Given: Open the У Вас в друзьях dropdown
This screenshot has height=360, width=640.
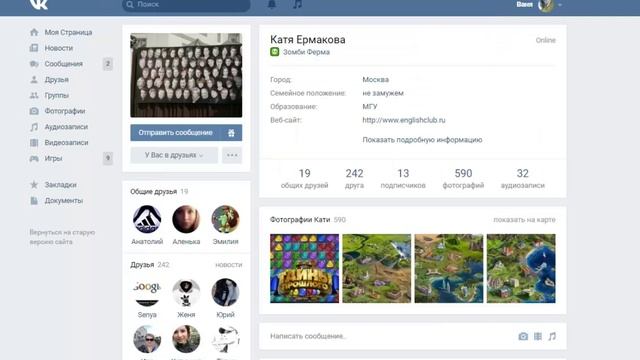Looking at the screenshot, I should 174,155.
